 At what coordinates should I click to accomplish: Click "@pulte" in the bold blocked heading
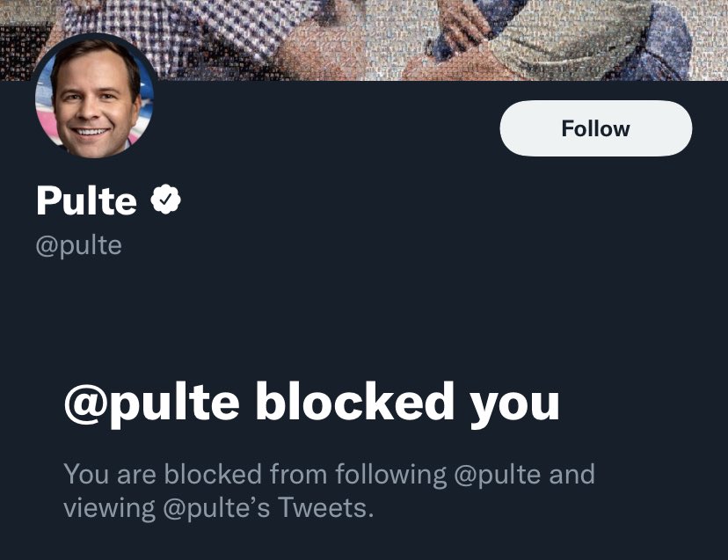pos(151,403)
